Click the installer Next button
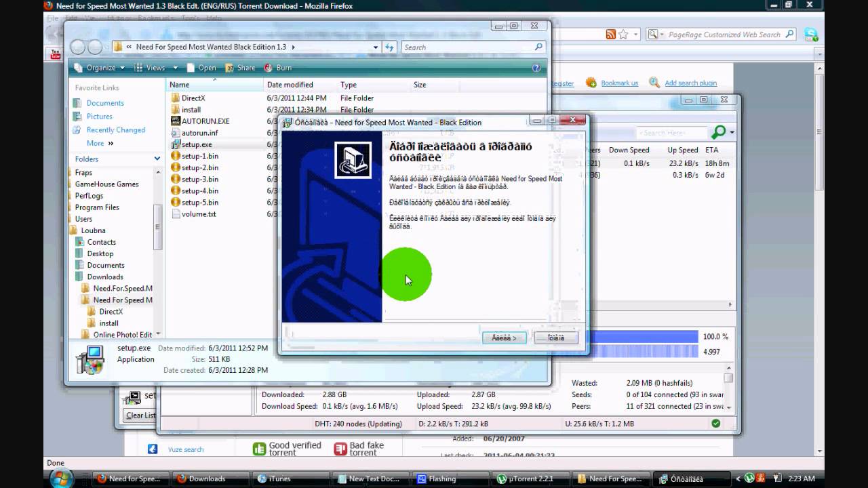This screenshot has height=488, width=868. tap(504, 338)
